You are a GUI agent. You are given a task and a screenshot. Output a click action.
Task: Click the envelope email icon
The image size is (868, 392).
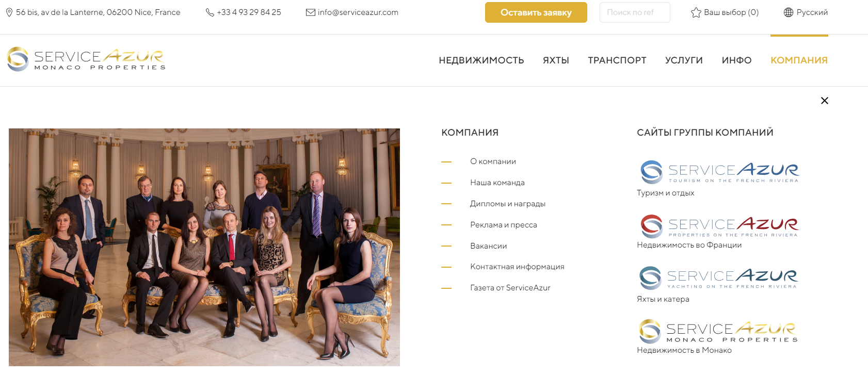[x=311, y=12]
